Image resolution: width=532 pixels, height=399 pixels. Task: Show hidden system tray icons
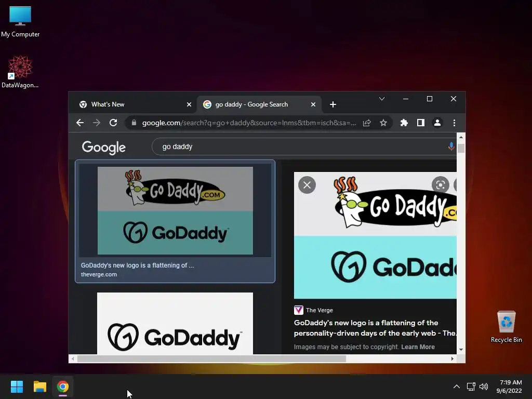coord(457,387)
